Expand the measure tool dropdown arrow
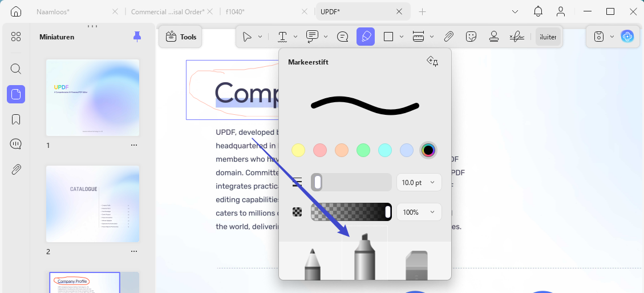644x293 pixels. [x=432, y=37]
